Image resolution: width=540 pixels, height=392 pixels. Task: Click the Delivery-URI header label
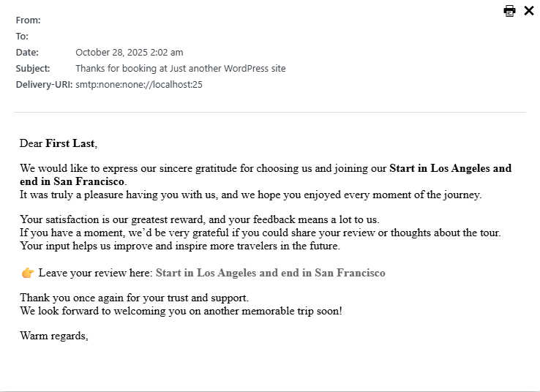click(44, 85)
